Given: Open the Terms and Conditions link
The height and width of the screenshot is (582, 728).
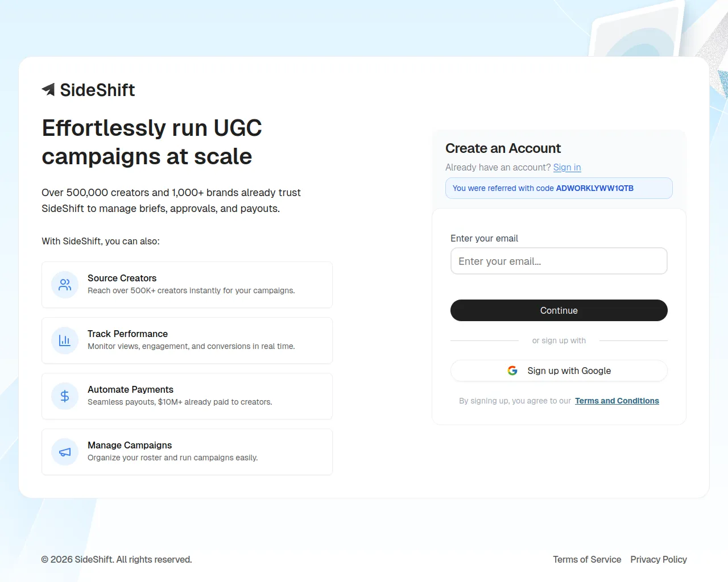Looking at the screenshot, I should pyautogui.click(x=617, y=401).
